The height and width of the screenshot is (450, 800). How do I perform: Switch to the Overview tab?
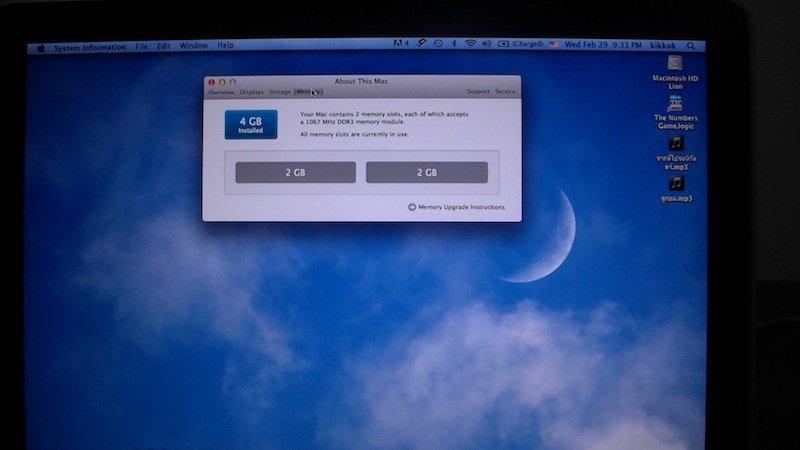(221, 92)
